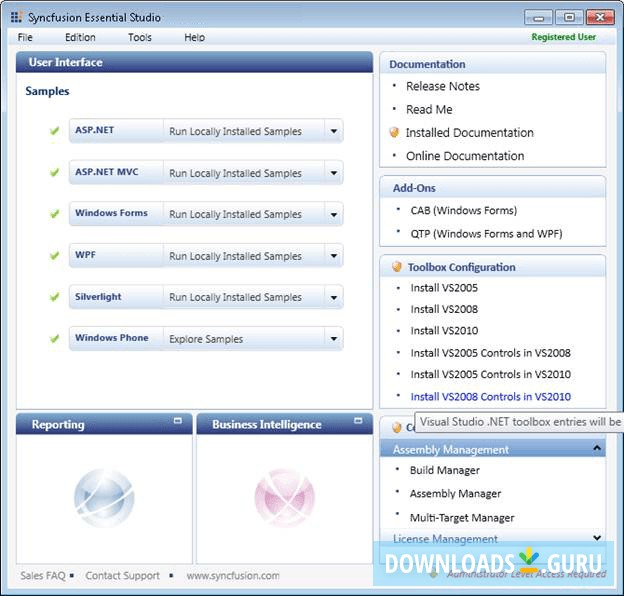Click the green checkmark beside Windows Phone

pyautogui.click(x=55, y=339)
